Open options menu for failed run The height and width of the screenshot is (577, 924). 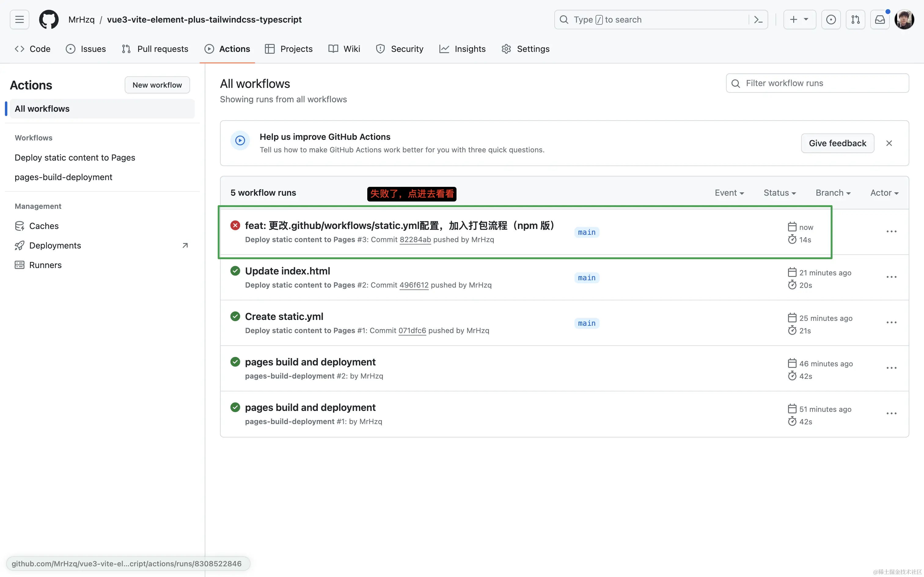point(891,232)
